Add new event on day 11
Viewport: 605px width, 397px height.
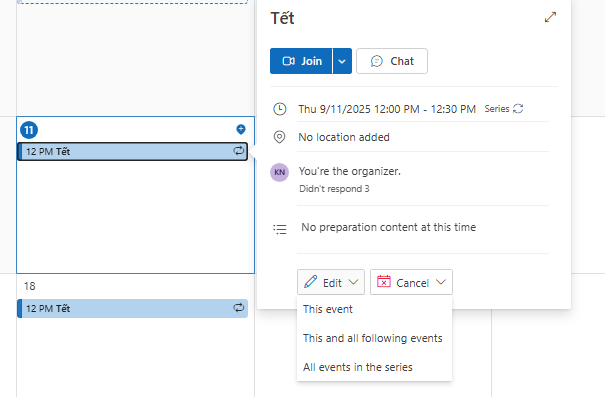pyautogui.click(x=241, y=129)
